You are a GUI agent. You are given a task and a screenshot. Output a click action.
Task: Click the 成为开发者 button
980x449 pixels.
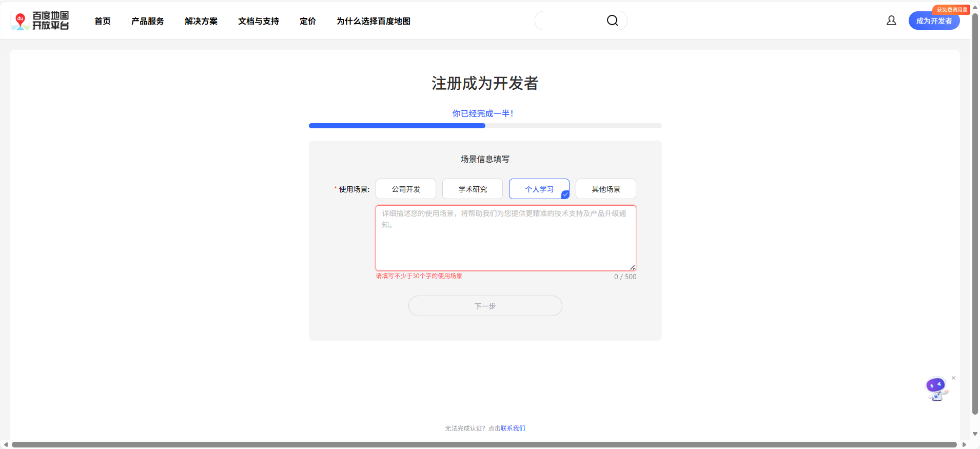(x=934, y=22)
